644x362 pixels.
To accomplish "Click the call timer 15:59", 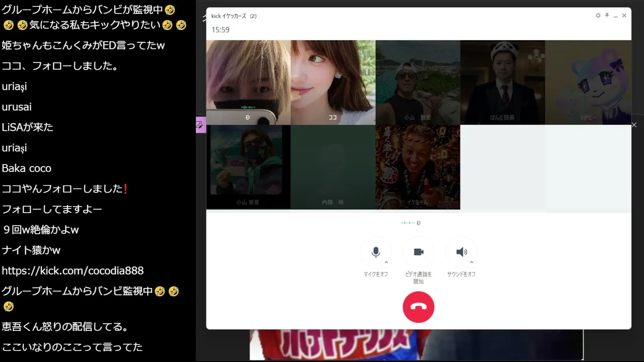I will click(x=220, y=30).
